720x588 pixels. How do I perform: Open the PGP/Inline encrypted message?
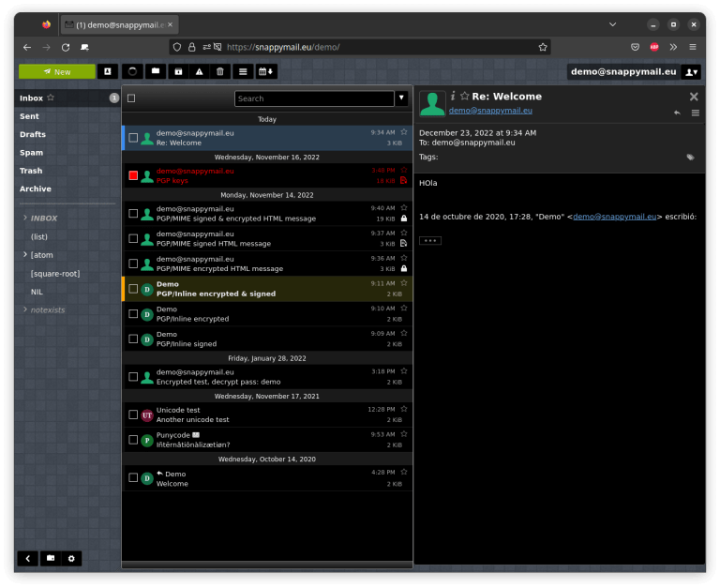[x=267, y=314]
